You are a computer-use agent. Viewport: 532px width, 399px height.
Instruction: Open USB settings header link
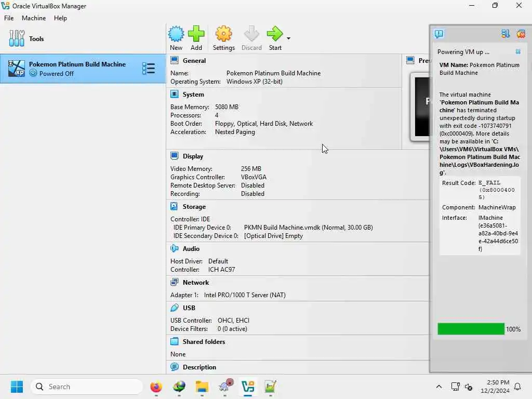point(189,308)
